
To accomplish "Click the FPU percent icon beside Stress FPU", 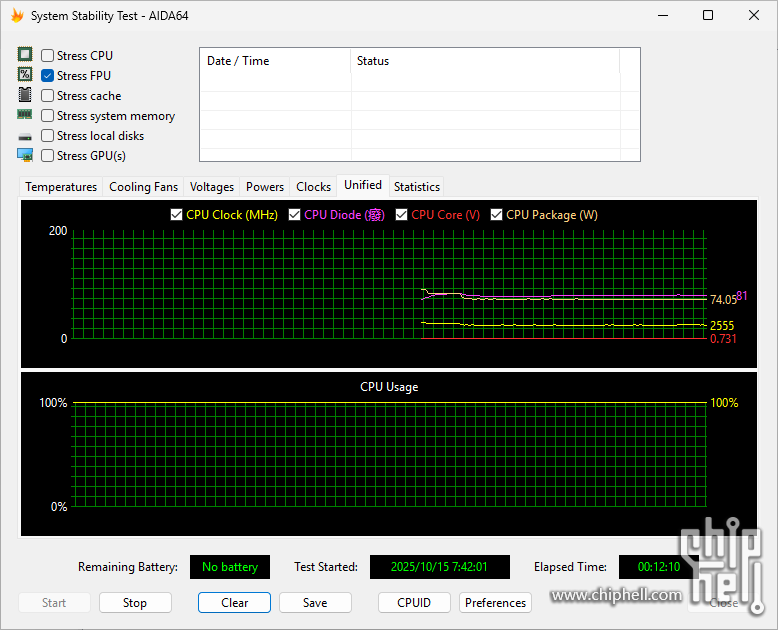I will (25, 76).
